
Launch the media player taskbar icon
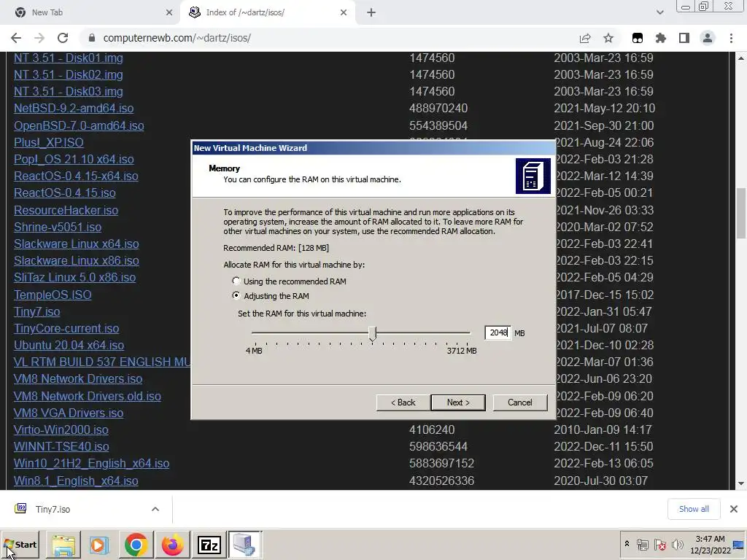(x=99, y=545)
